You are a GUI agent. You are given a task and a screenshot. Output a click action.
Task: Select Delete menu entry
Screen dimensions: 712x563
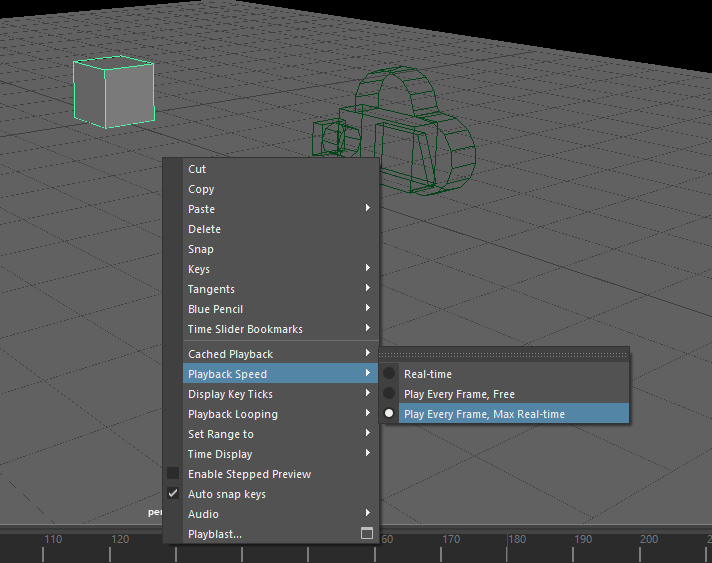point(204,229)
